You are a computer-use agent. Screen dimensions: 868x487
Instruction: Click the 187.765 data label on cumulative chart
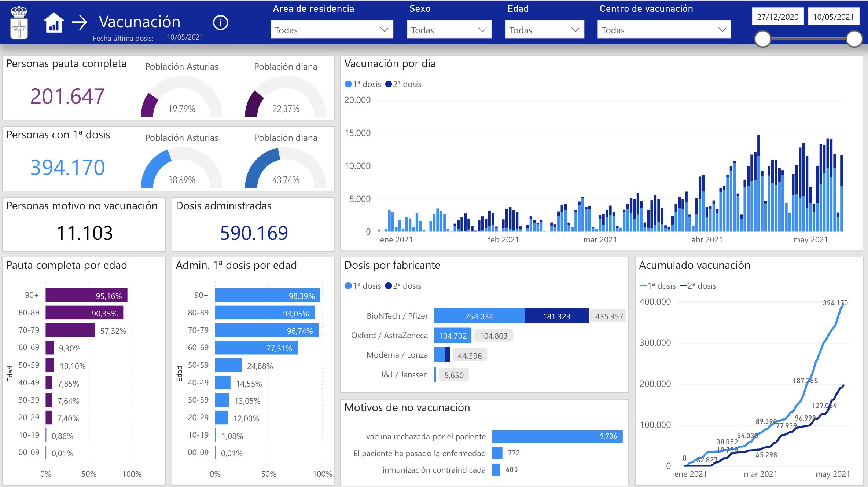[x=805, y=381]
